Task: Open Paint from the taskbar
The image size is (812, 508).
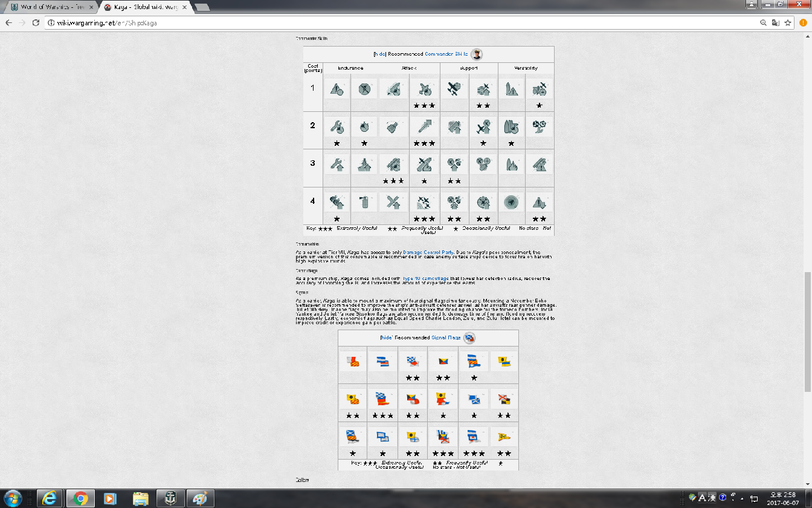Action: [201, 498]
